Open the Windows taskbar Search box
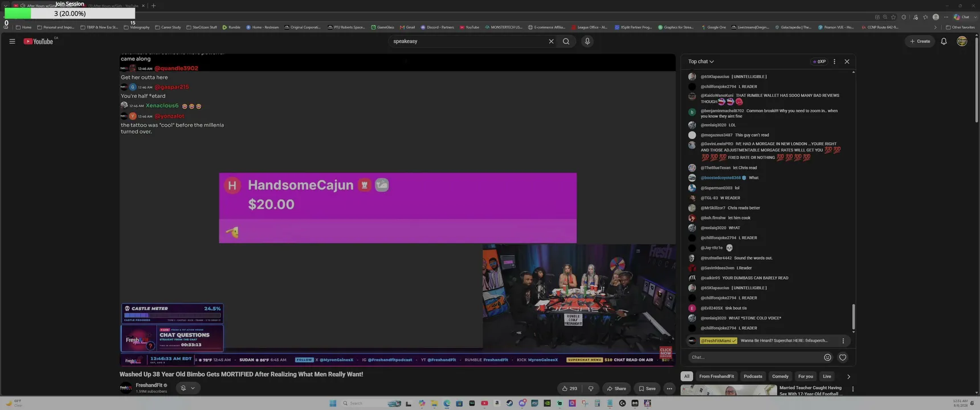 [370, 403]
